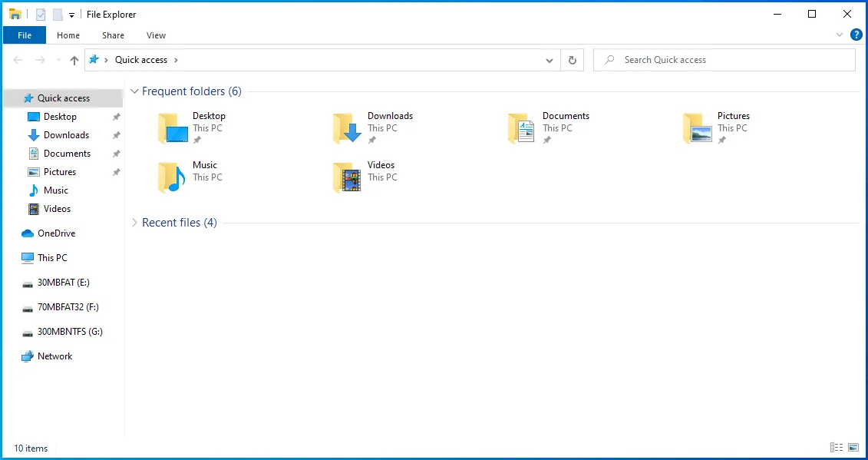
Task: Click the Properties icon in the quick access toolbar
Action: coord(41,15)
